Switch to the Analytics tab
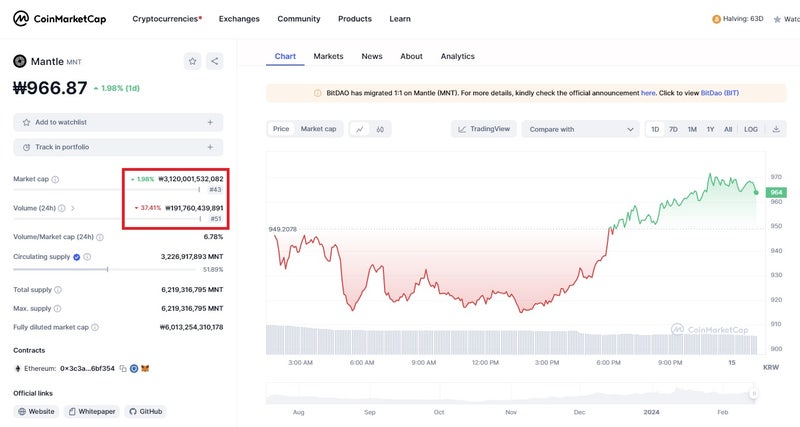 (x=458, y=56)
